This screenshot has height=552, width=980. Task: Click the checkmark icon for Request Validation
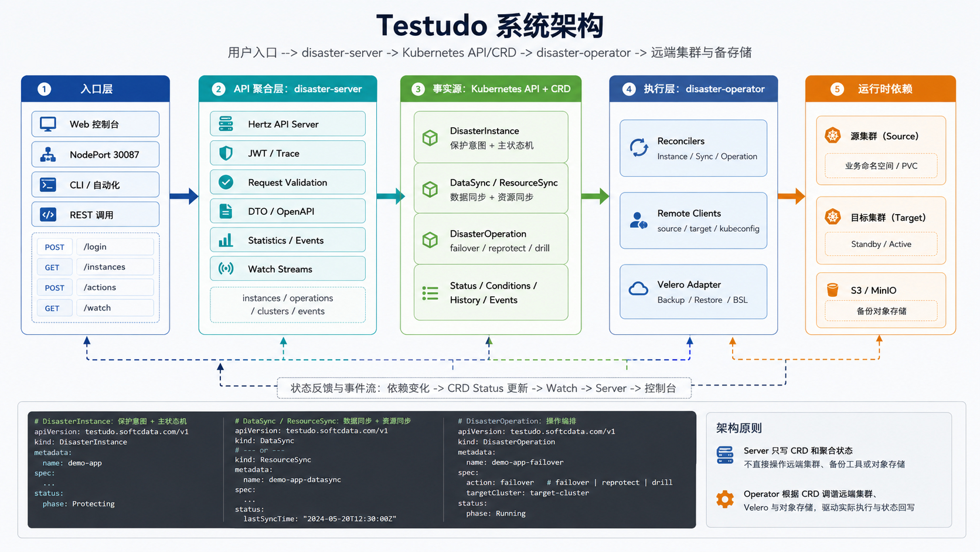(226, 182)
